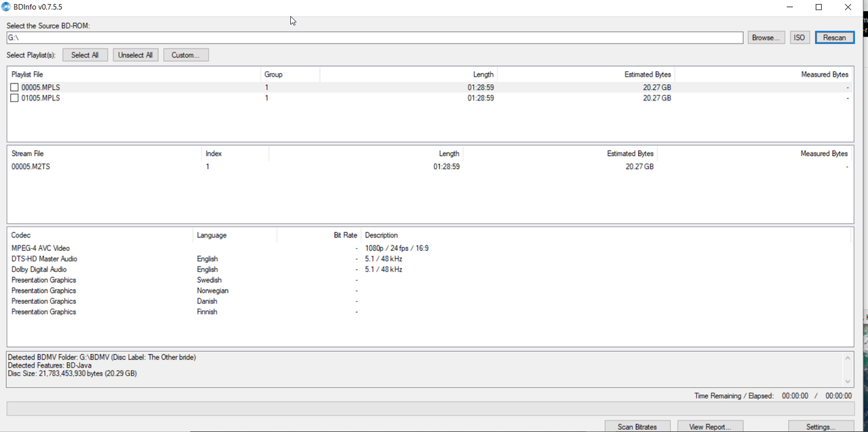Screen dimensions: 868x432
Task: Click the scan progress bar
Action: (x=430, y=409)
